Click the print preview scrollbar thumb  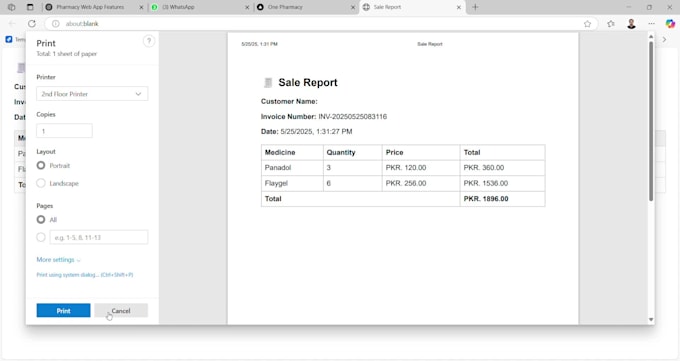tap(651, 121)
